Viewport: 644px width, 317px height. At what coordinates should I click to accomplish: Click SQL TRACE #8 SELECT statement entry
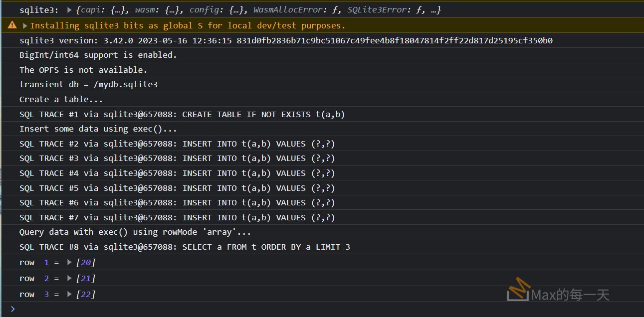(185, 247)
